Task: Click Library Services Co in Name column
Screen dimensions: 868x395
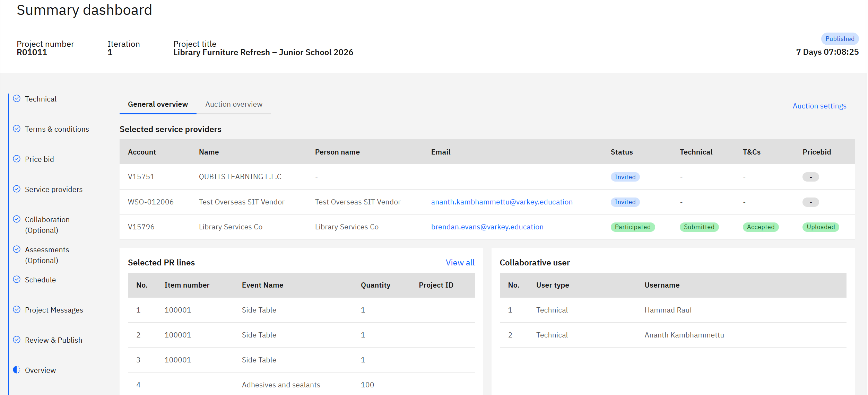Action: [231, 227]
